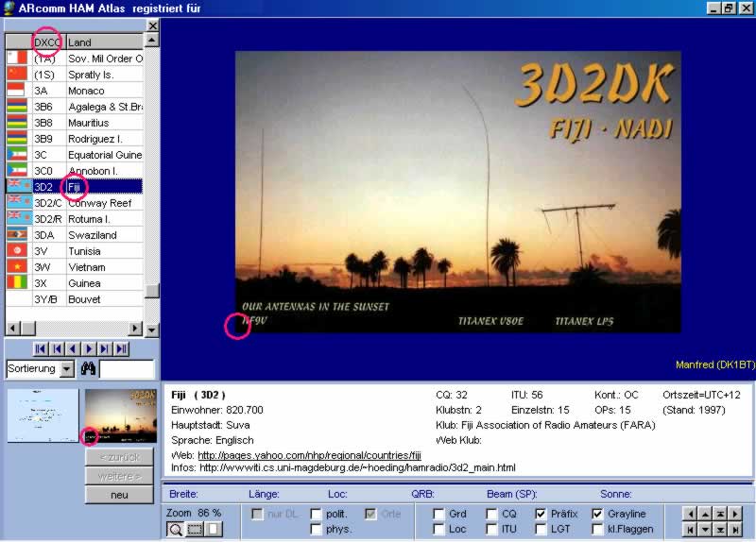Open the 3D2DK QSL card thumbnail
Image resolution: width=756 pixels, height=542 pixels.
pos(121,415)
